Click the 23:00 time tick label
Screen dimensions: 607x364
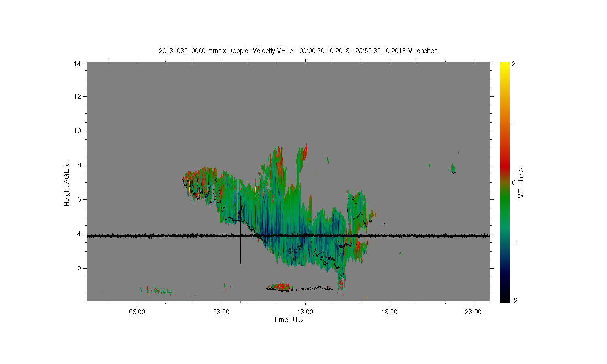pyautogui.click(x=473, y=312)
